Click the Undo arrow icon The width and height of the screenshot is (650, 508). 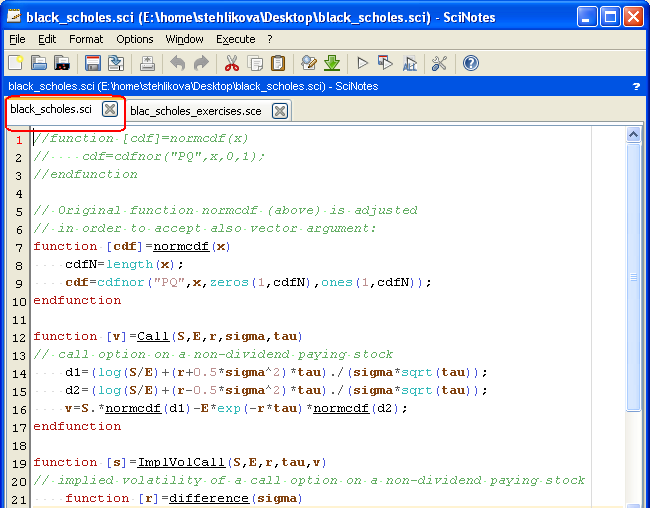[178, 63]
